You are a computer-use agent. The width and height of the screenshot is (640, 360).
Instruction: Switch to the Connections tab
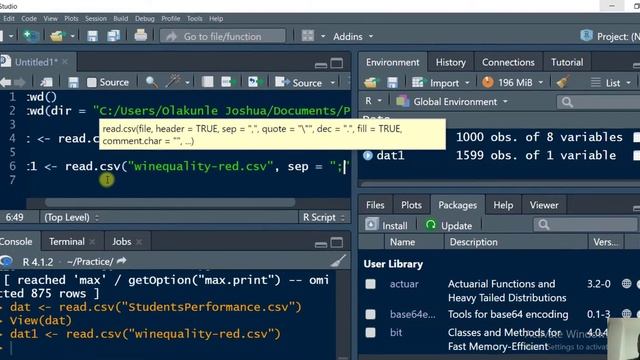point(508,62)
